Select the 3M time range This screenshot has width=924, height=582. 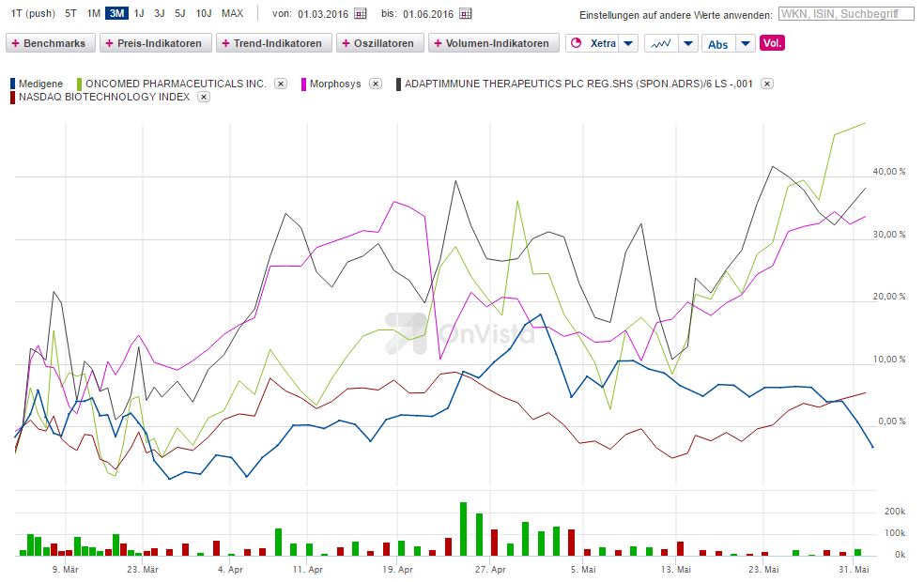[116, 13]
